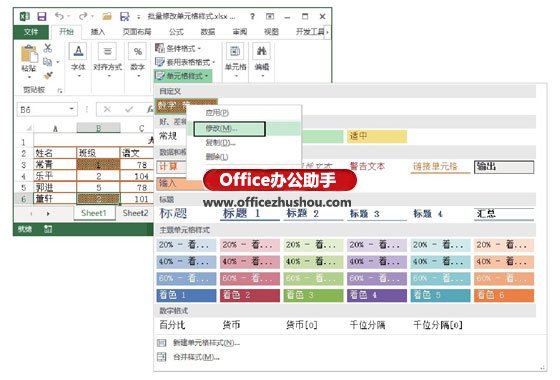
Task: Open Help with the question mark icon
Action: pos(252,16)
